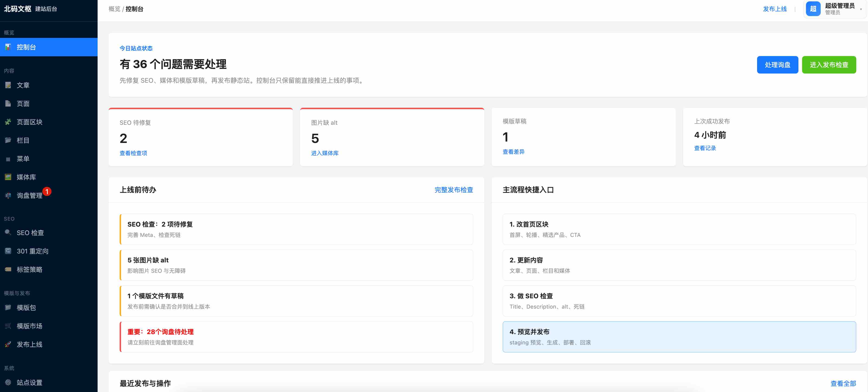Image resolution: width=868 pixels, height=392 pixels.
Task: Select 模版市场 sidebar item
Action: (48, 326)
